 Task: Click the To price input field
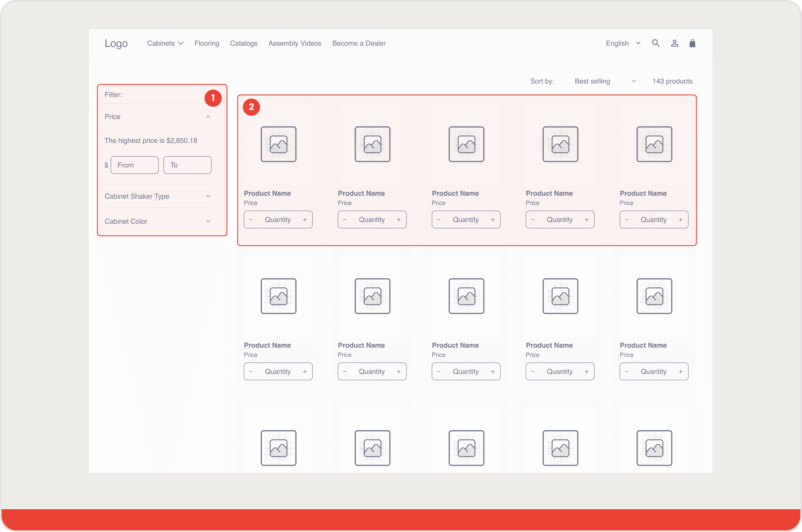[187, 165]
